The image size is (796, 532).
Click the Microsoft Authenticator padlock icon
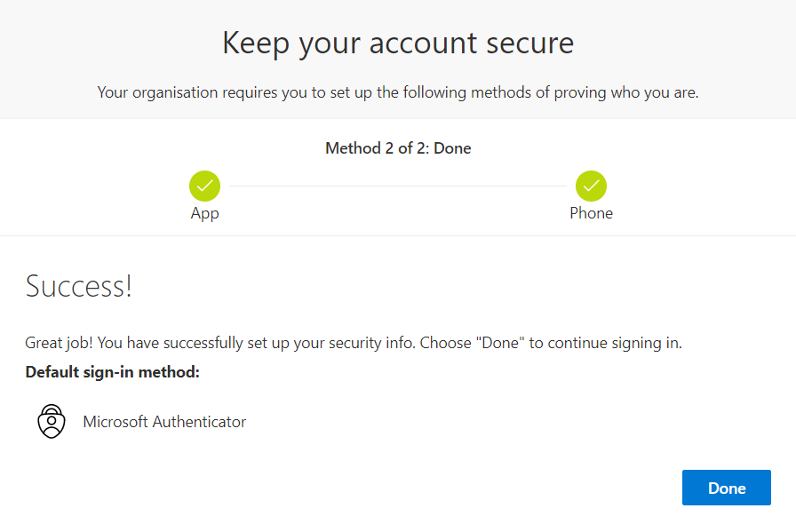(x=52, y=421)
